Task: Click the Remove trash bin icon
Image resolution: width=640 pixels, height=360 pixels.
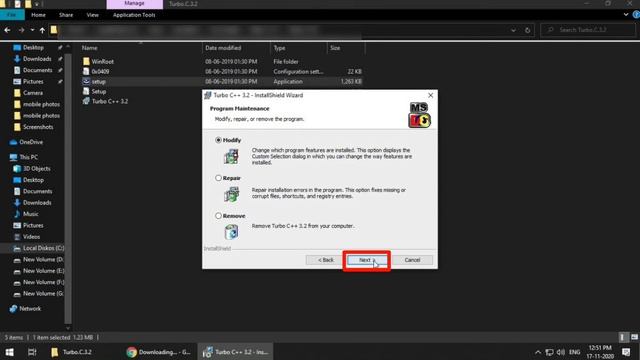Action: point(231,232)
